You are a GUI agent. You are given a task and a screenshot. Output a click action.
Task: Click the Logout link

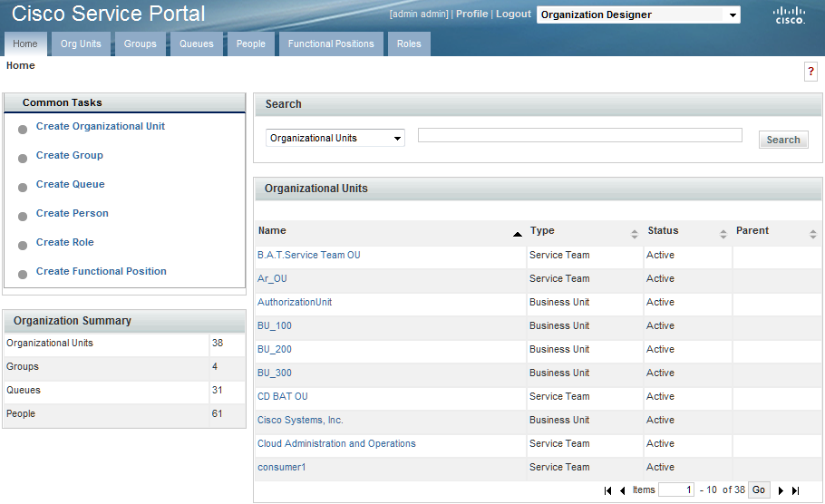coord(513,15)
